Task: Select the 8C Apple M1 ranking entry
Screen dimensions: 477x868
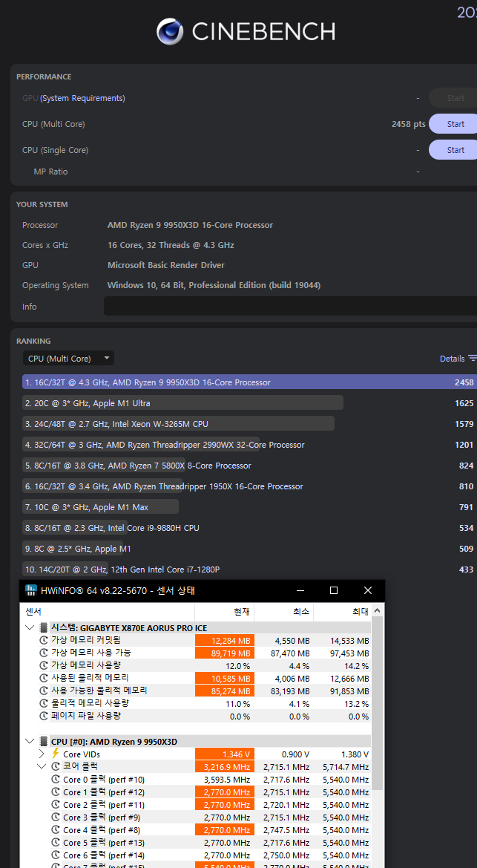Action: [x=249, y=549]
